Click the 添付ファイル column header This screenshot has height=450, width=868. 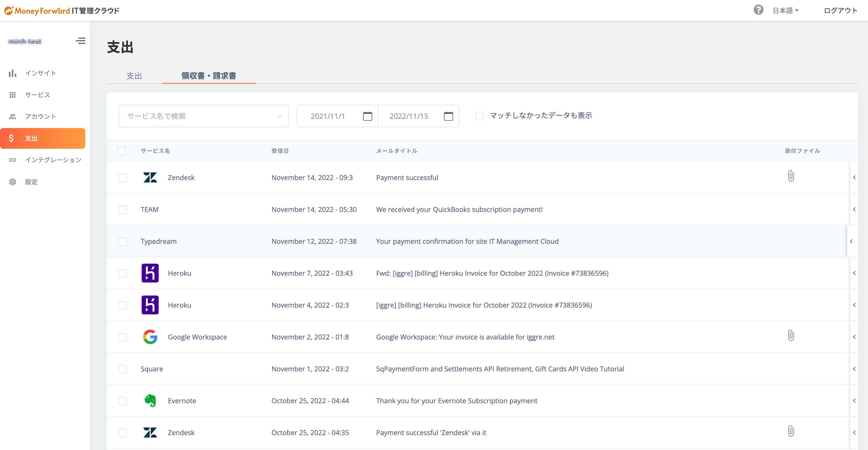pos(802,151)
